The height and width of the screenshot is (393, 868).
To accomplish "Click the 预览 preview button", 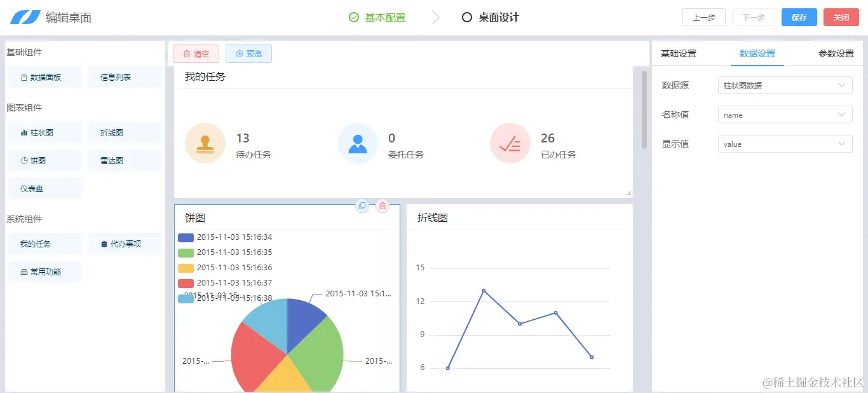I will point(248,53).
